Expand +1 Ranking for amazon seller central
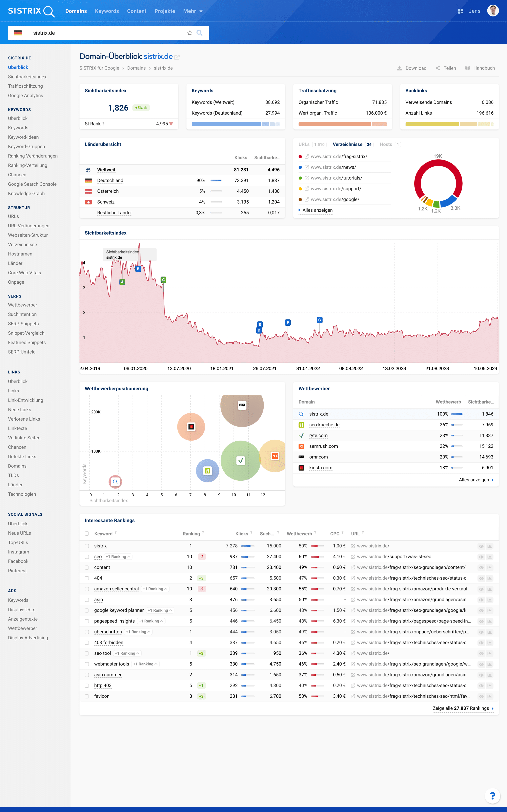 tap(155, 589)
